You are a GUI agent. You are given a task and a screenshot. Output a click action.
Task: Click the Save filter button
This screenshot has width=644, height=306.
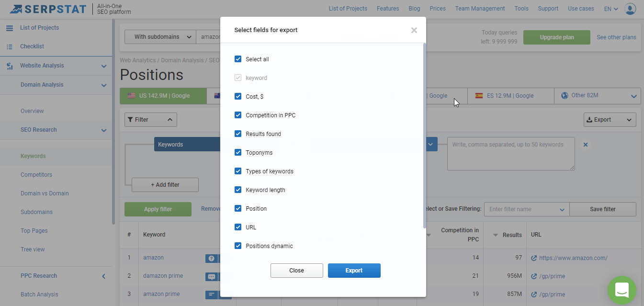[603, 209]
